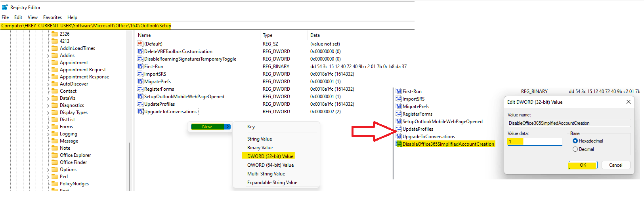Image resolution: width=644 pixels, height=198 pixels.
Task: Click the Office Explorer folder icon
Action: click(55, 155)
